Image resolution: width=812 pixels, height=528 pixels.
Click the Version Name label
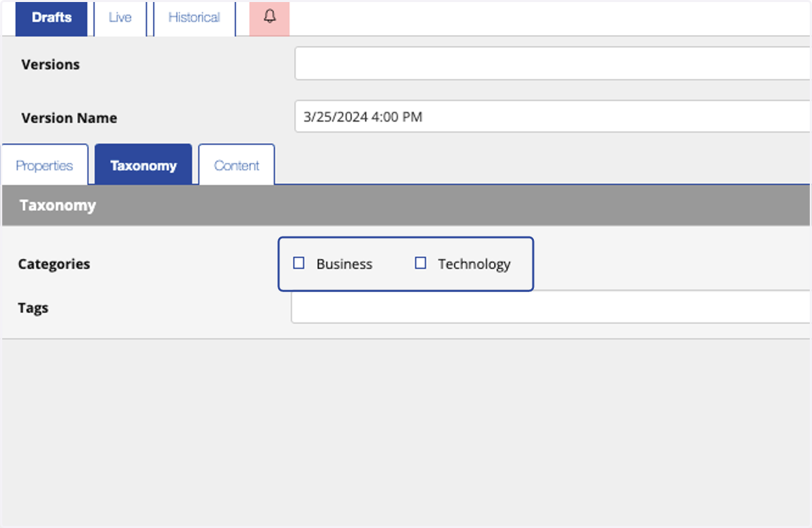point(69,118)
